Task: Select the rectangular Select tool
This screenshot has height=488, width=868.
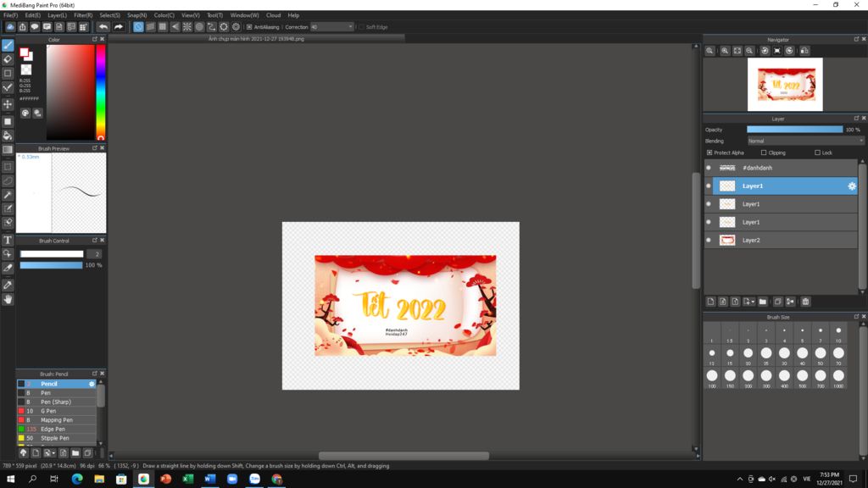Action: pyautogui.click(x=8, y=167)
